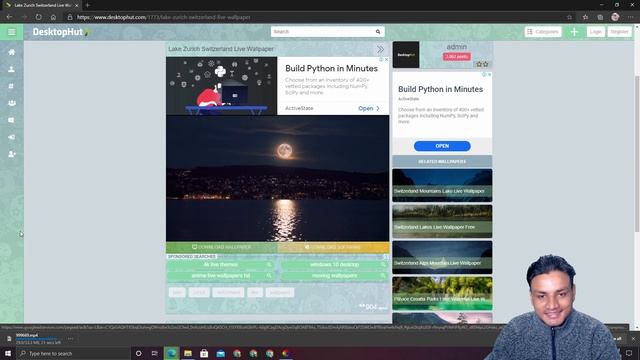
Task: Click the browser Refresh button
Action: pyautogui.click(x=38, y=17)
